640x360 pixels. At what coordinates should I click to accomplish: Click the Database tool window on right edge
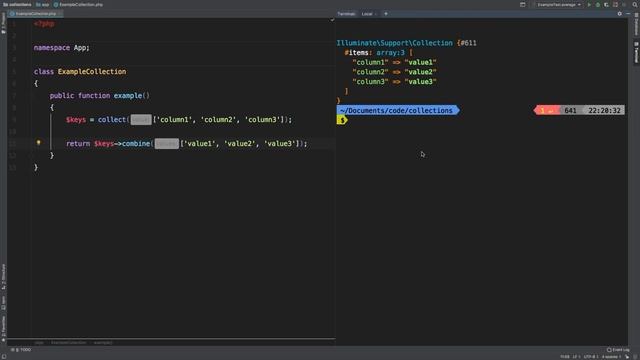pyautogui.click(x=636, y=24)
